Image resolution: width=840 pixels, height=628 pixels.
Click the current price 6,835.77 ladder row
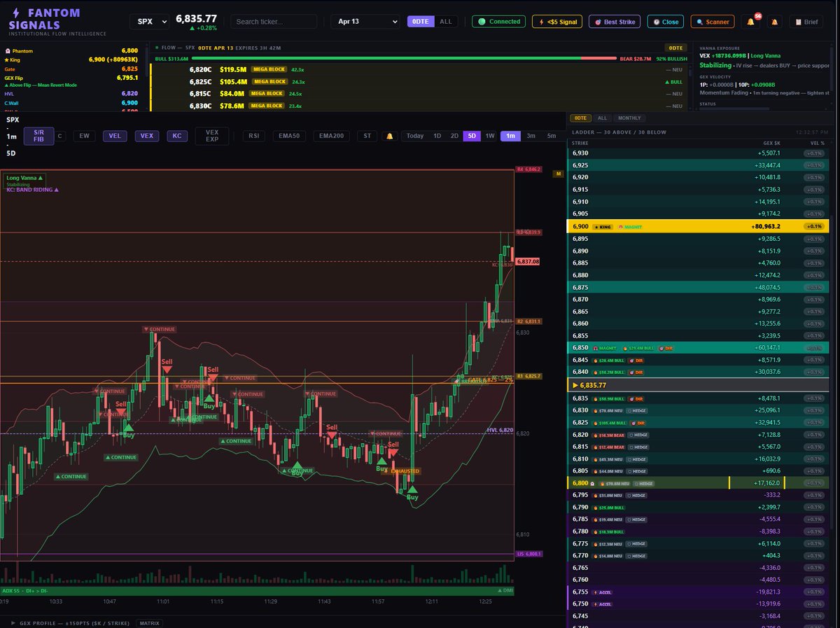click(697, 385)
